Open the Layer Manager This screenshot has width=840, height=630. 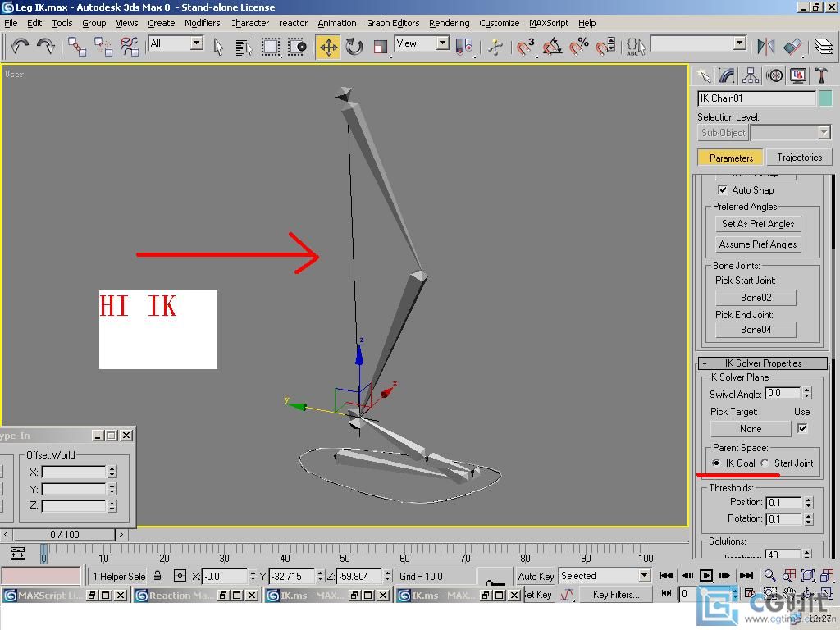824,47
